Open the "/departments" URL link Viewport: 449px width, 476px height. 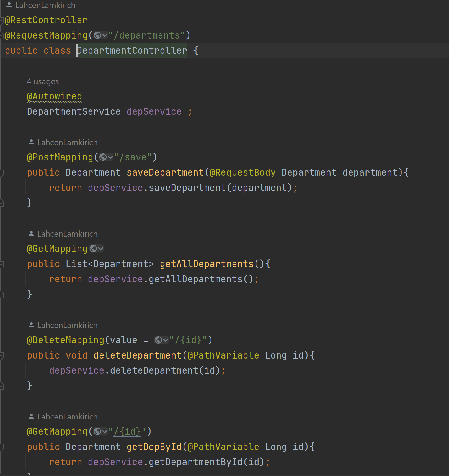(147, 35)
